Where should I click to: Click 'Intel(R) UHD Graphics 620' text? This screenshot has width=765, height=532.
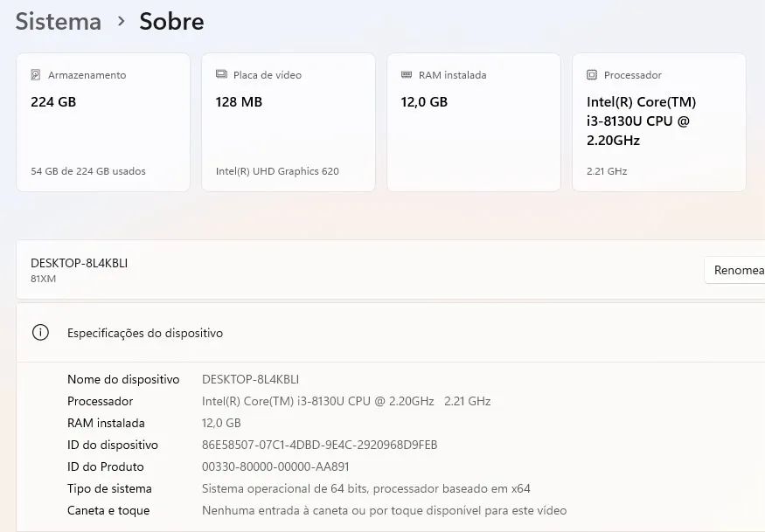277,171
